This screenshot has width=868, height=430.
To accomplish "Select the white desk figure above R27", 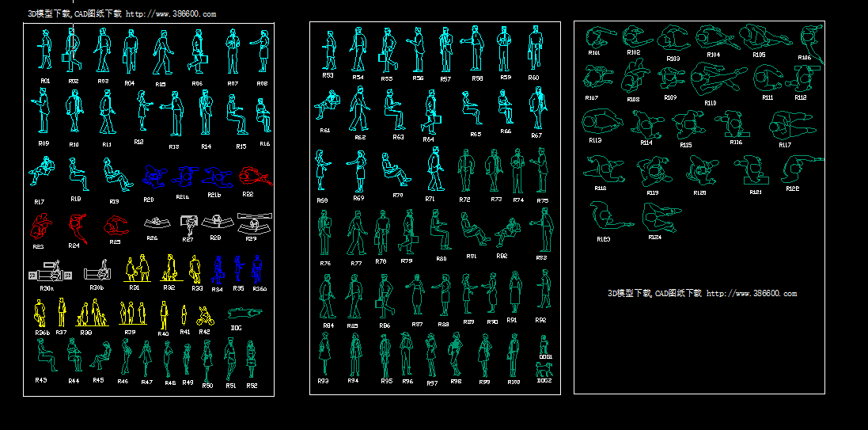I will point(189,226).
